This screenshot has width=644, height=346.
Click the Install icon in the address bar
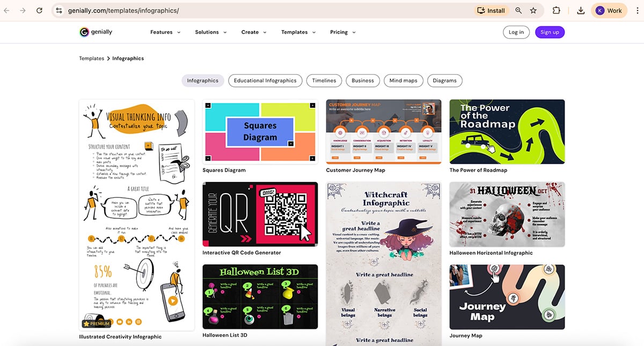tap(490, 10)
